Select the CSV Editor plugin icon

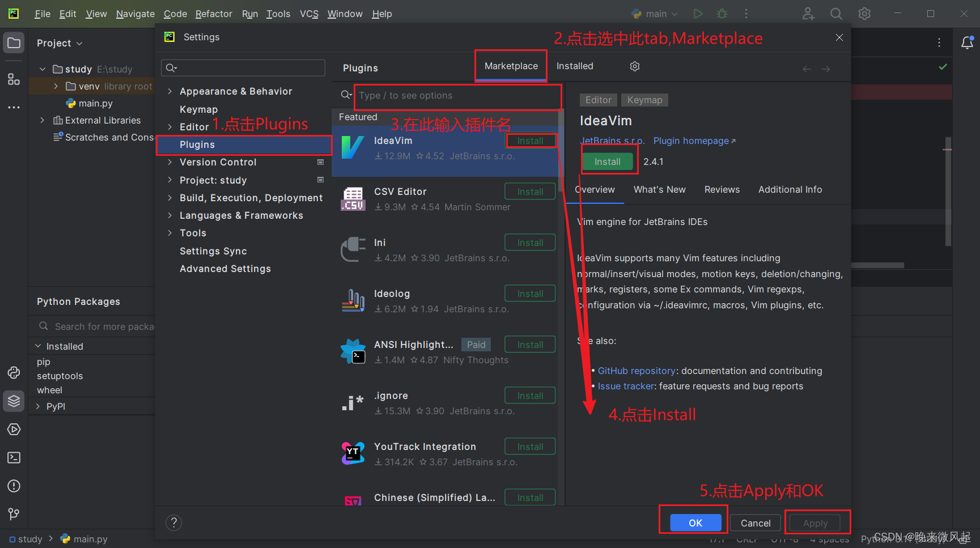(353, 199)
